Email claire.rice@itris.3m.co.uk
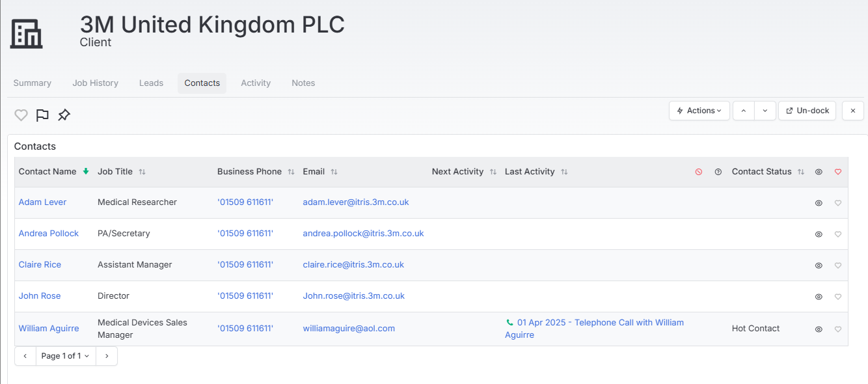The width and height of the screenshot is (868, 384). pyautogui.click(x=353, y=265)
